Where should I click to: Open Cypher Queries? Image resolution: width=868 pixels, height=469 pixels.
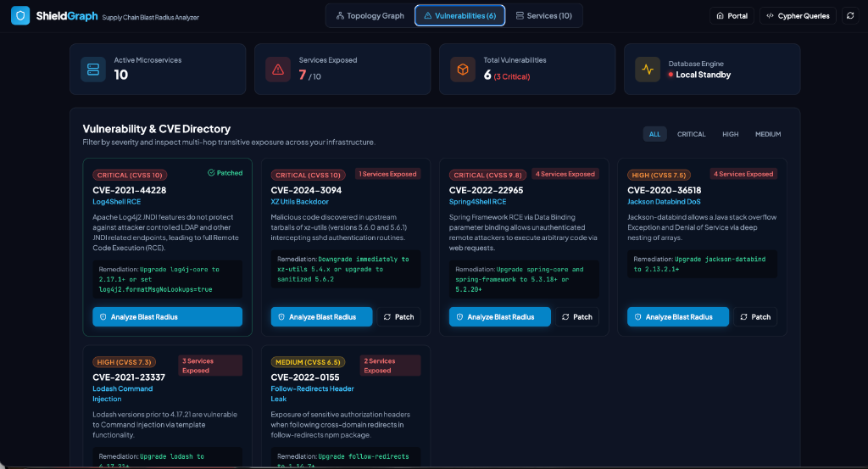(798, 15)
